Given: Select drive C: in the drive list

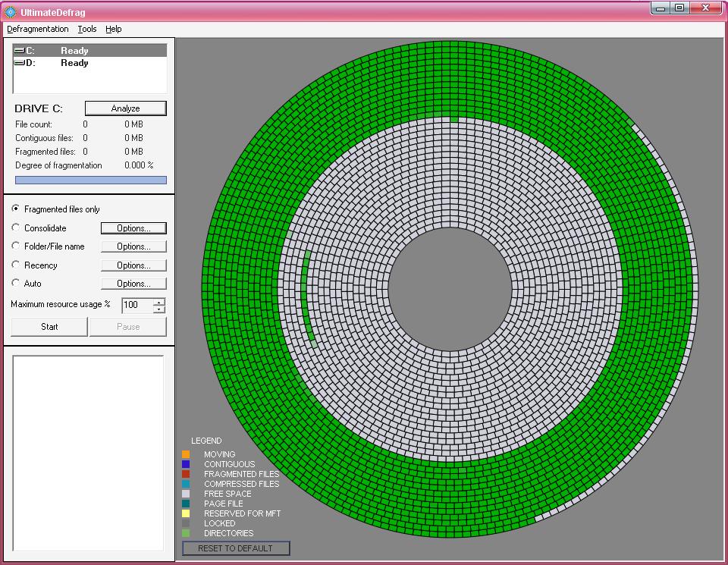Looking at the screenshot, I should click(89, 51).
